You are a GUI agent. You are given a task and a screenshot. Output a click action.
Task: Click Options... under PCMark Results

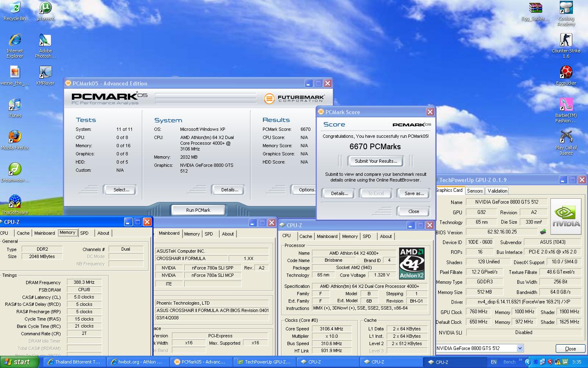(x=304, y=190)
